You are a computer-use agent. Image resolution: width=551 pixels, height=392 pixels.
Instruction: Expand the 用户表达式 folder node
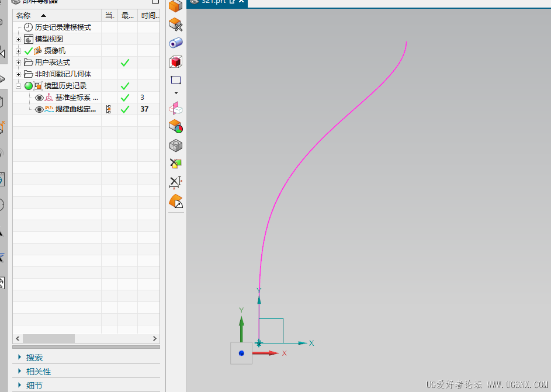[x=18, y=63]
